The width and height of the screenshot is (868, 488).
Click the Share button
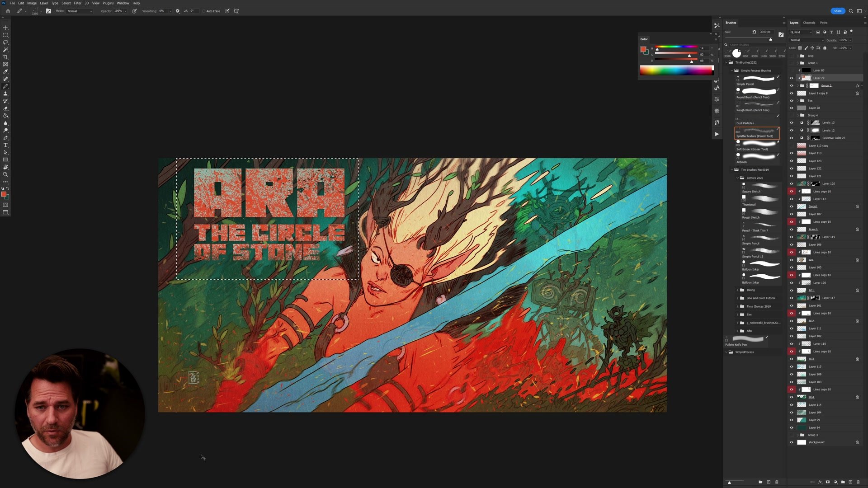[x=838, y=10]
